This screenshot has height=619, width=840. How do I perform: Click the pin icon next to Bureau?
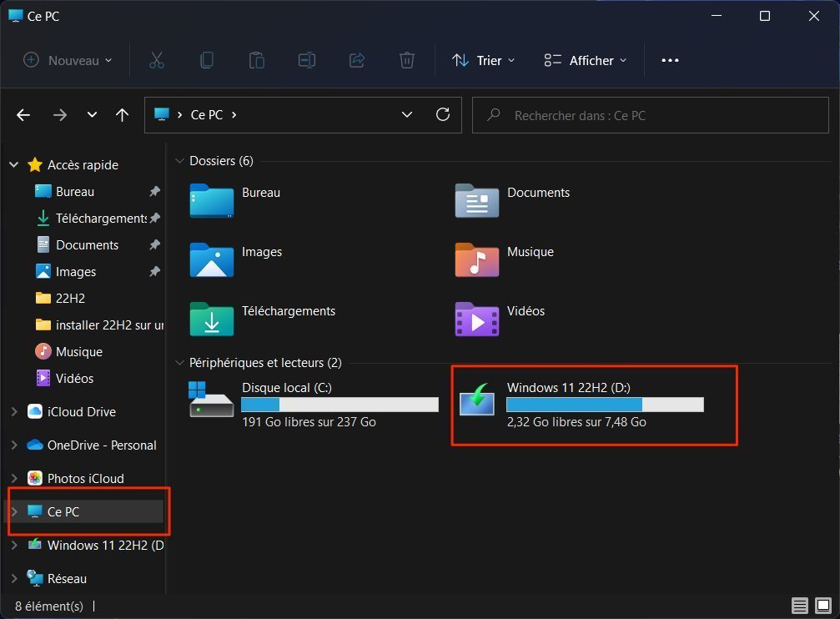click(155, 191)
